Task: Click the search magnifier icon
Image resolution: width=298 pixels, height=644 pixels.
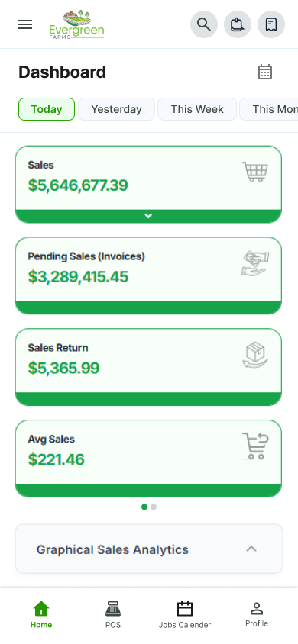Action: click(204, 24)
